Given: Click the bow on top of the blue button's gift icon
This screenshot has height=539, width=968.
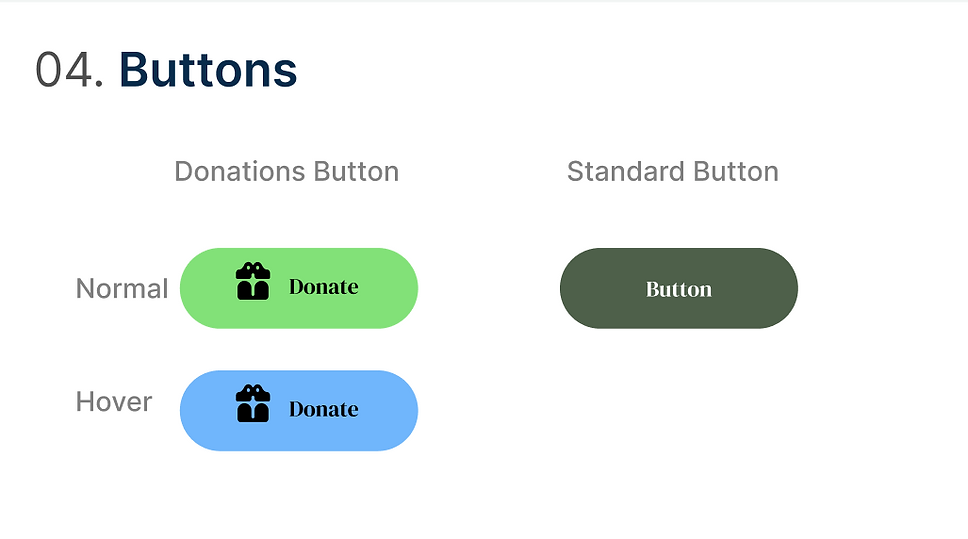Looking at the screenshot, I should pyautogui.click(x=253, y=392).
